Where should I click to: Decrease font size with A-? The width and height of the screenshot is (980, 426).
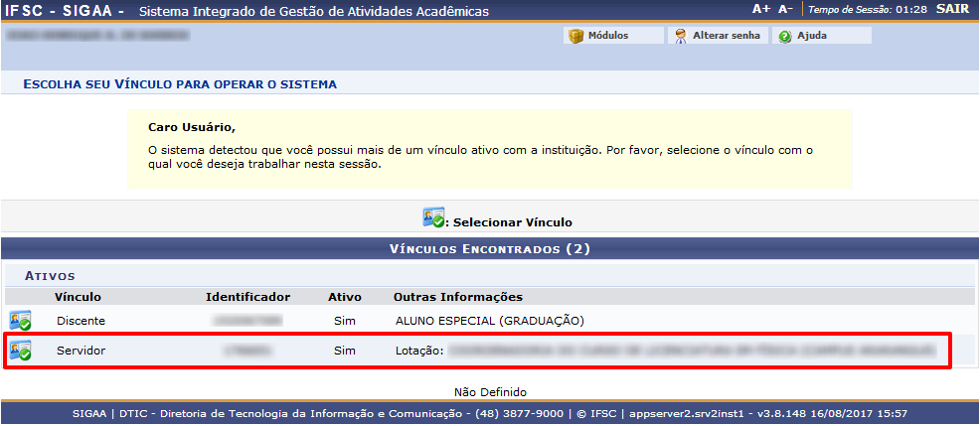tap(785, 9)
